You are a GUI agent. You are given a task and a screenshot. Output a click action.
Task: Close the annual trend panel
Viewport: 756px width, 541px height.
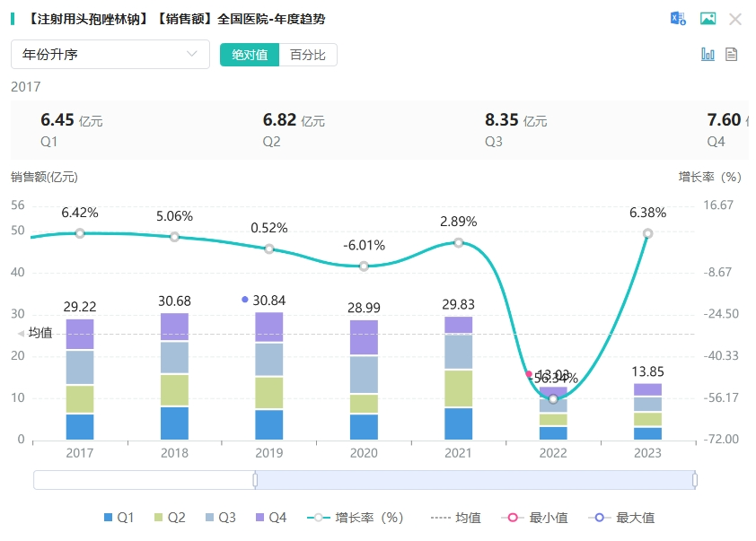pos(734,19)
